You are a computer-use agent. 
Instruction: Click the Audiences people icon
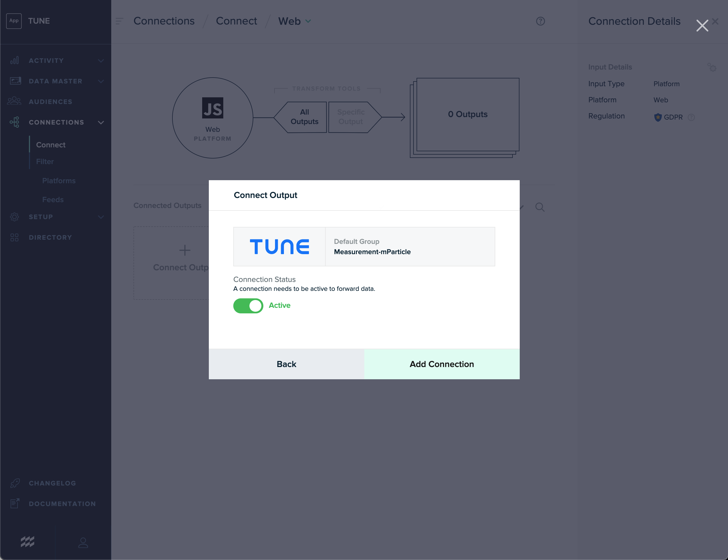click(x=14, y=101)
